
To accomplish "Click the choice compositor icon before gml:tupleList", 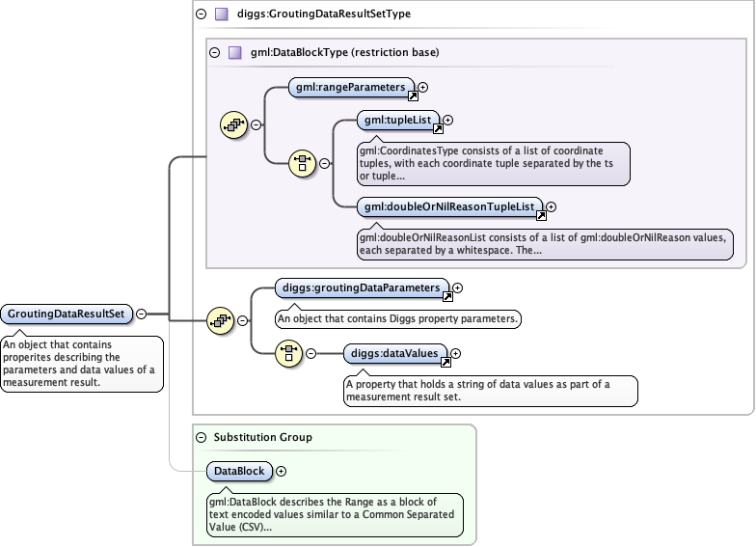I will (x=303, y=163).
